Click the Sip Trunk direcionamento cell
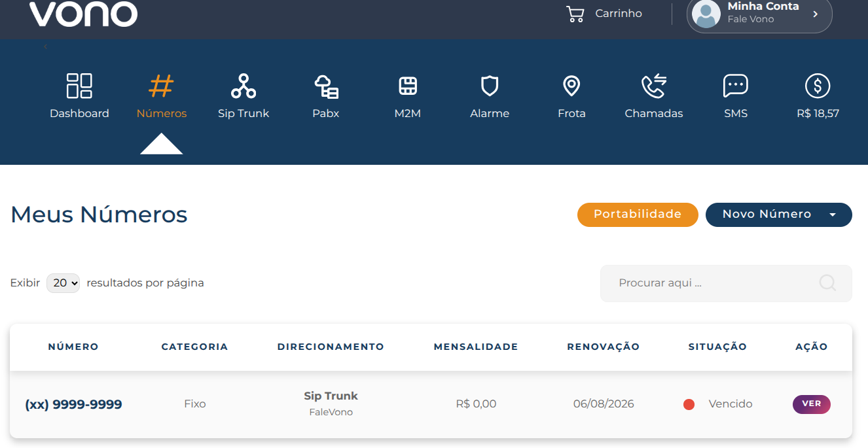The width and height of the screenshot is (868, 448). click(331, 396)
